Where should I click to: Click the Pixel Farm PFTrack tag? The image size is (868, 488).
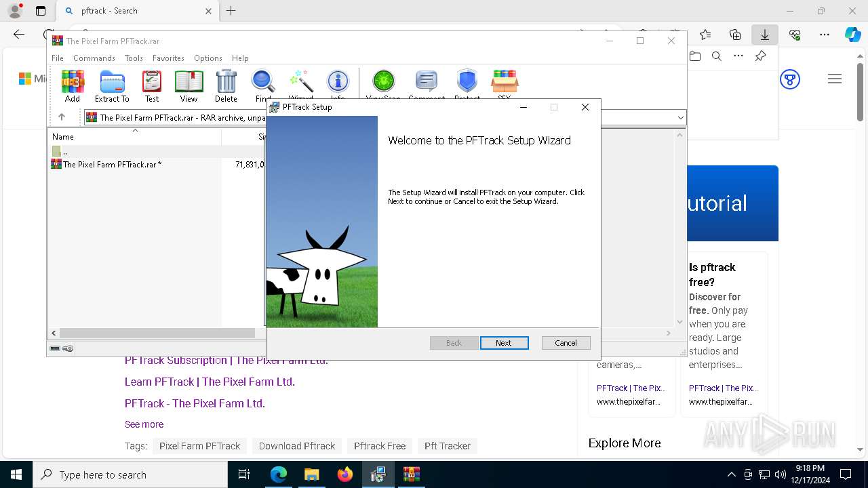[199, 446]
